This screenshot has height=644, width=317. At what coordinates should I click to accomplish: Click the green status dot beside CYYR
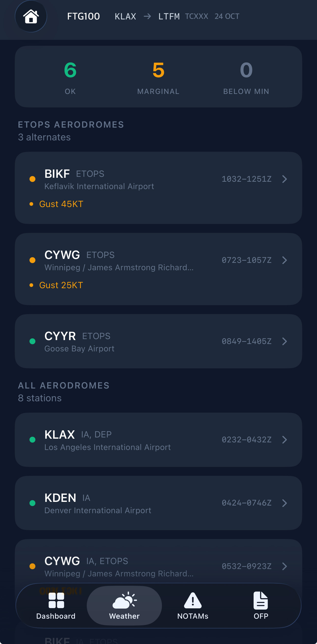pos(32,341)
